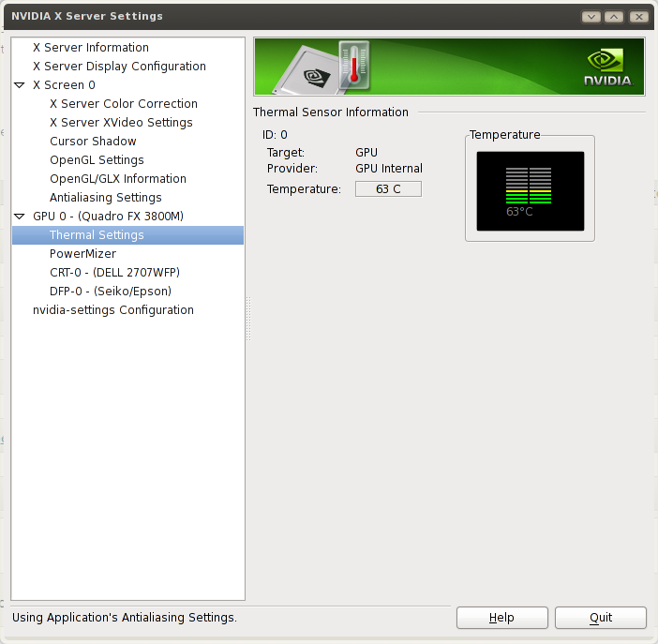This screenshot has width=658, height=644.
Task: Collapse the GPU 0 Quadro FX 3800M node
Action: (20, 217)
